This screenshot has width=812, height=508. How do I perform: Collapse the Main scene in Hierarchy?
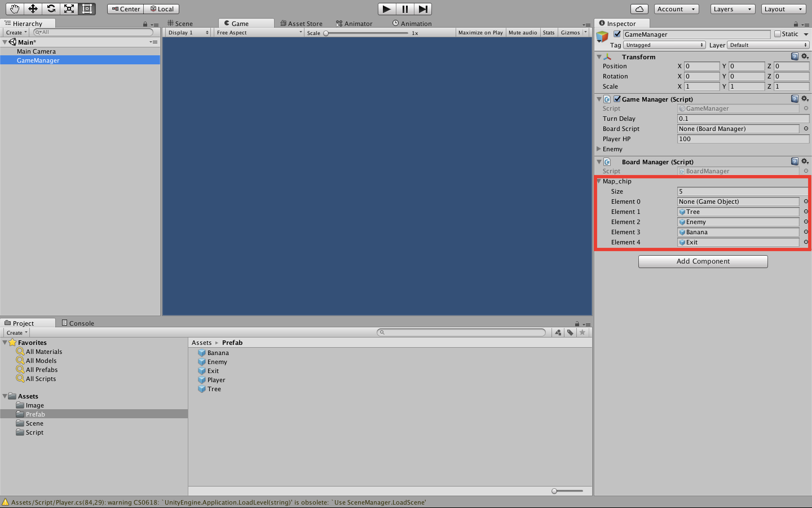pos(5,42)
